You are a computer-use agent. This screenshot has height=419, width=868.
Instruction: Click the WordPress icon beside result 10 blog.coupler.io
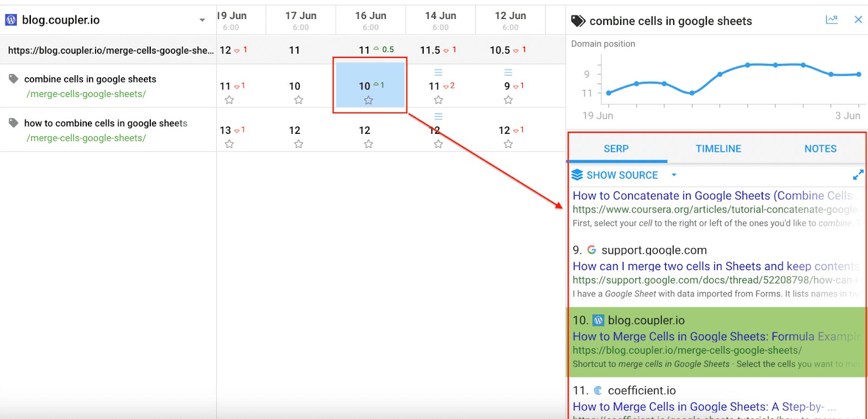click(598, 320)
